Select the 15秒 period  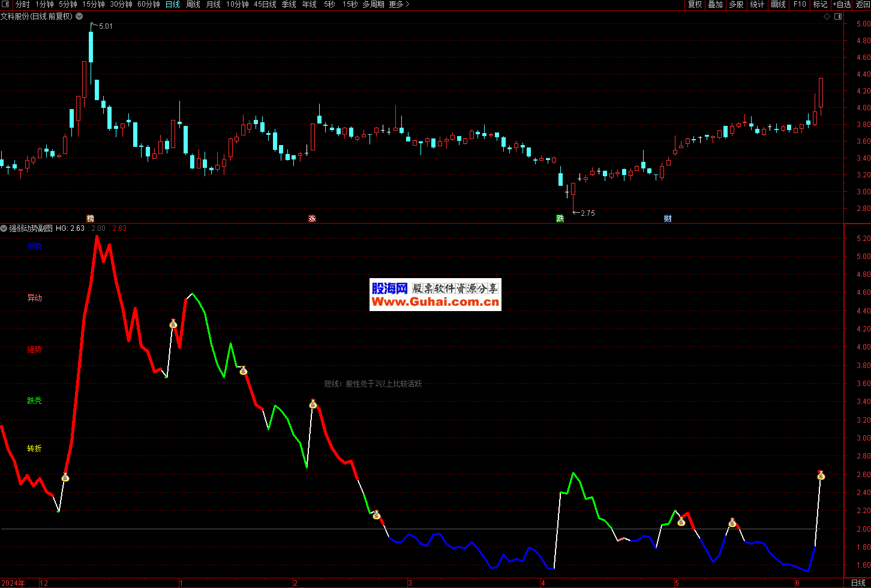pos(350,4)
